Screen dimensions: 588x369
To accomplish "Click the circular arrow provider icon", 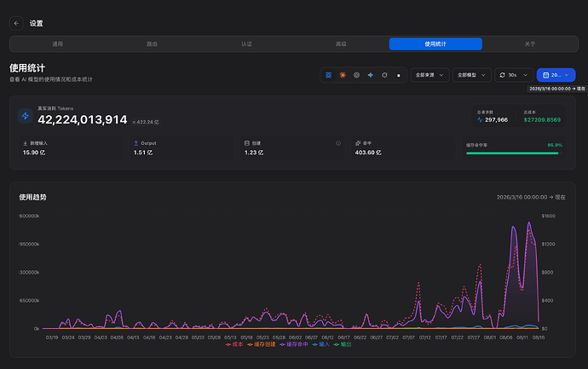I will click(384, 75).
